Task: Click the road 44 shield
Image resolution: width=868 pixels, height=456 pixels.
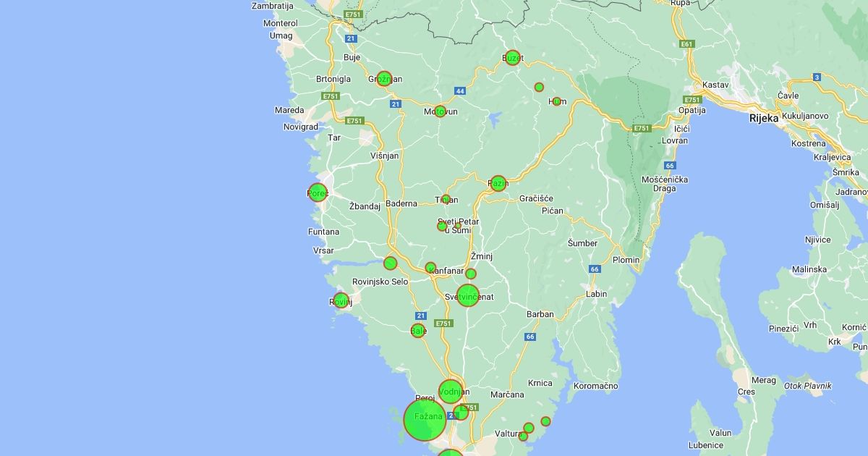Action: pyautogui.click(x=460, y=90)
